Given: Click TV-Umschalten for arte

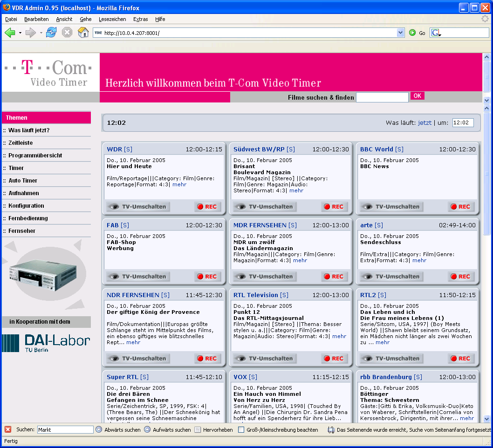Looking at the screenshot, I should click(391, 276).
